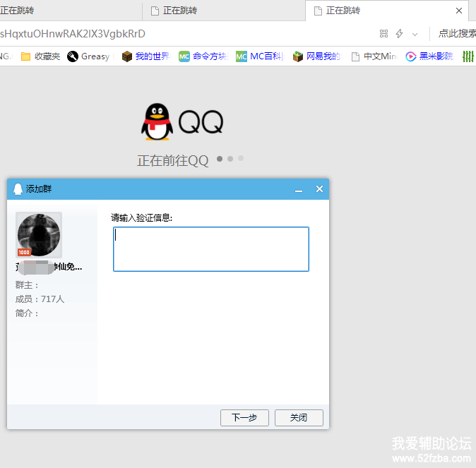
Task: Click the group avatar thumbnail
Action: tap(39, 234)
